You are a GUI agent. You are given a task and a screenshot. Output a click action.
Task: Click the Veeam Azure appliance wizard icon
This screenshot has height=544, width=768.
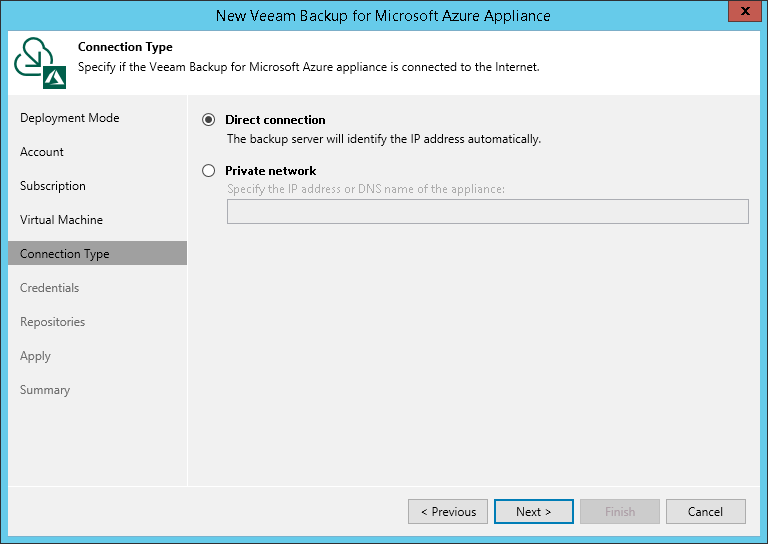tap(40, 63)
